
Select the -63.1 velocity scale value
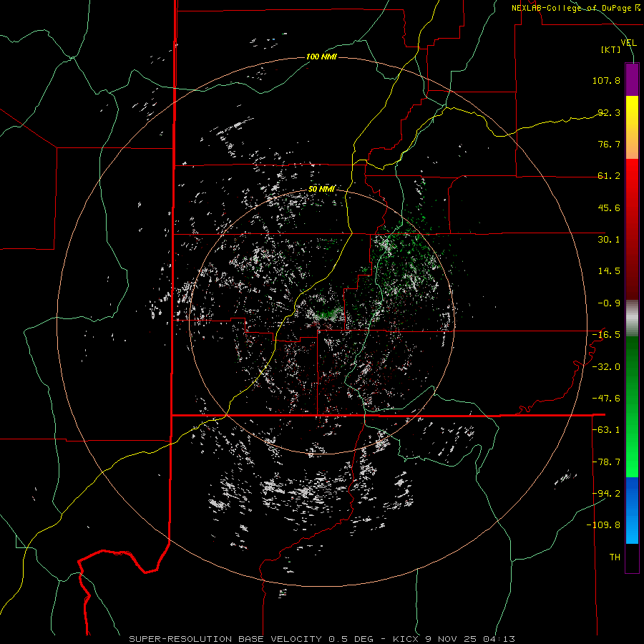(x=606, y=430)
